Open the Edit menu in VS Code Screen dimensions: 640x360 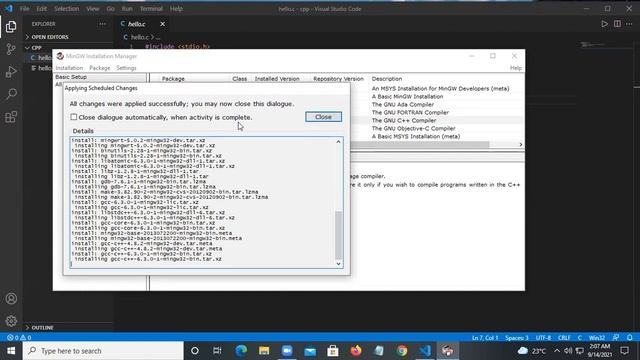coord(42,9)
